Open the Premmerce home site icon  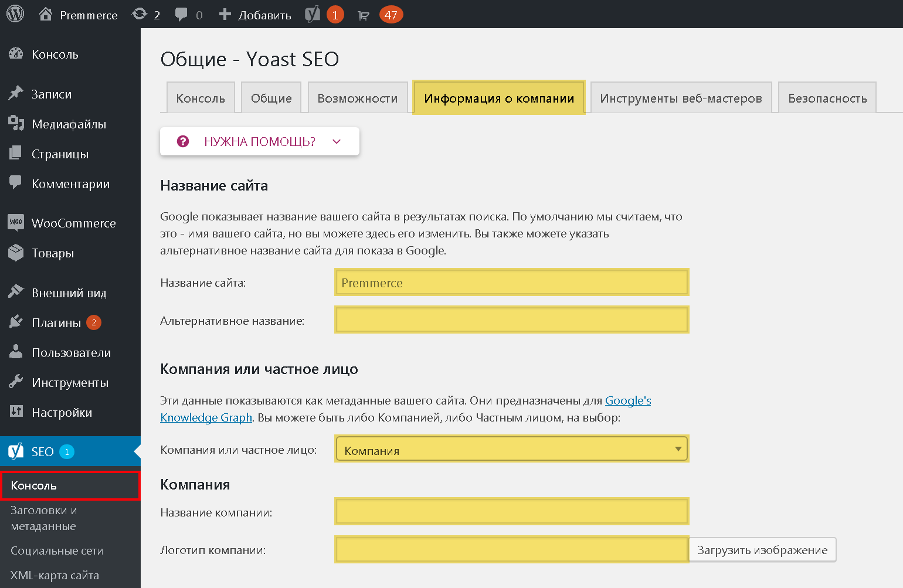pos(46,14)
